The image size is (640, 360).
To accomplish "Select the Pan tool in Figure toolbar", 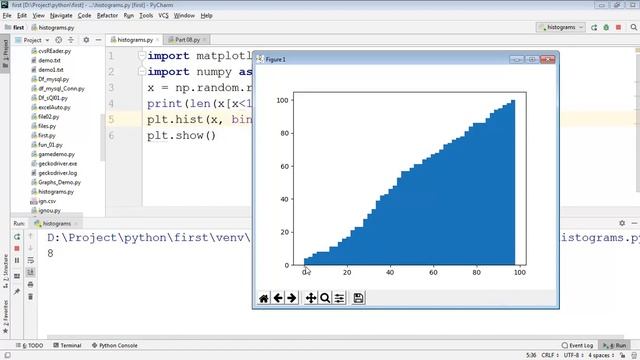I will pyautogui.click(x=311, y=298).
